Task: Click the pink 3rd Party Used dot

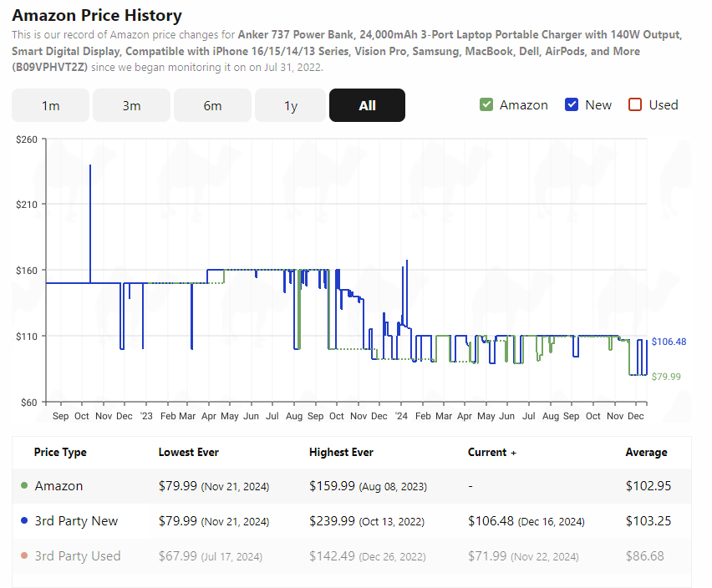Action: (24, 555)
